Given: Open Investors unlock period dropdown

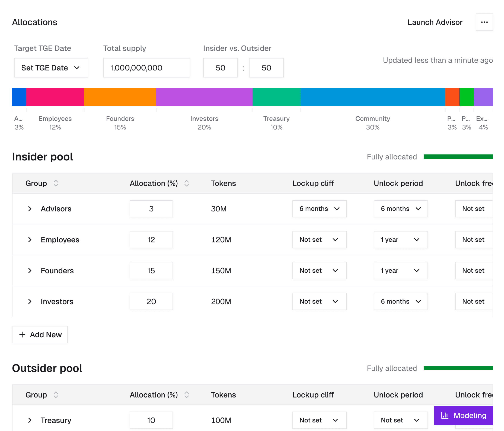Looking at the screenshot, I should (400, 301).
